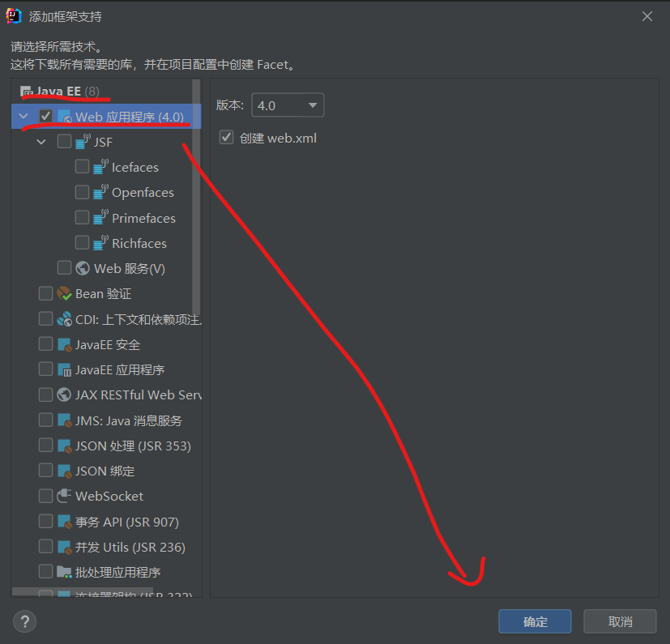Click the Openfaces icon

pos(100,192)
